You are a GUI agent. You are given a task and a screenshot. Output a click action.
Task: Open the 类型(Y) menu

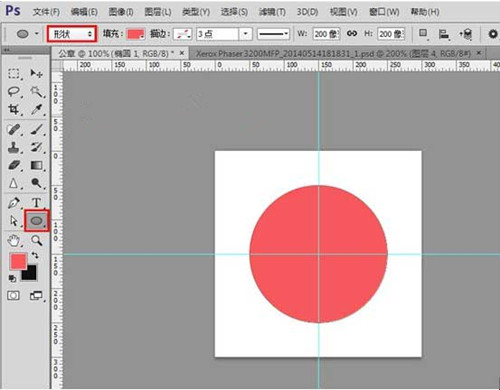(196, 12)
